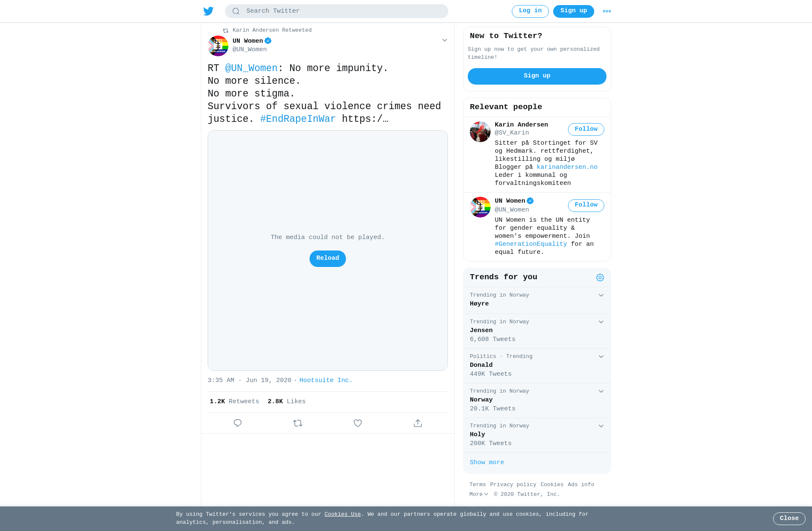The width and height of the screenshot is (812, 531).
Task: Click the Search Twitter field
Action: [336, 11]
